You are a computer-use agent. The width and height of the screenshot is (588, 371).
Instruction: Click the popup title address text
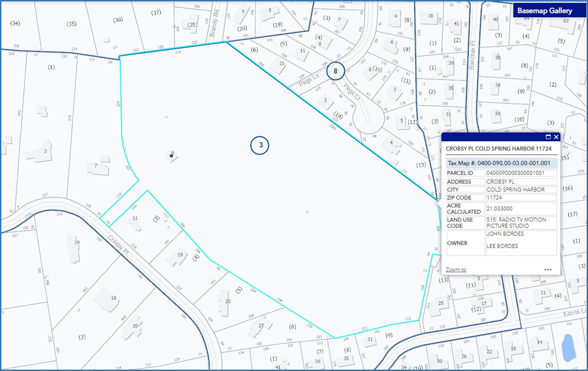498,149
